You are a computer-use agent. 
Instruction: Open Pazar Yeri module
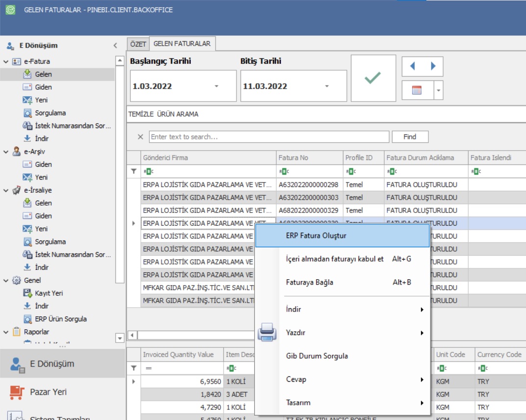(x=48, y=392)
